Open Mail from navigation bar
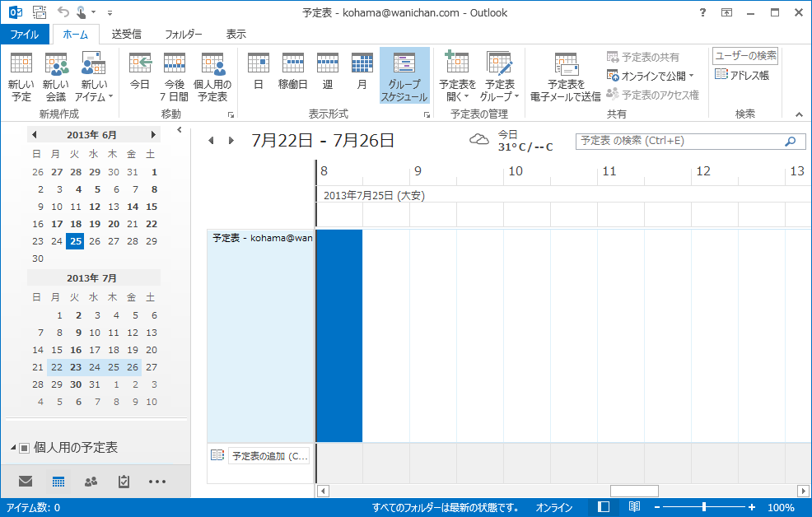 26,482
